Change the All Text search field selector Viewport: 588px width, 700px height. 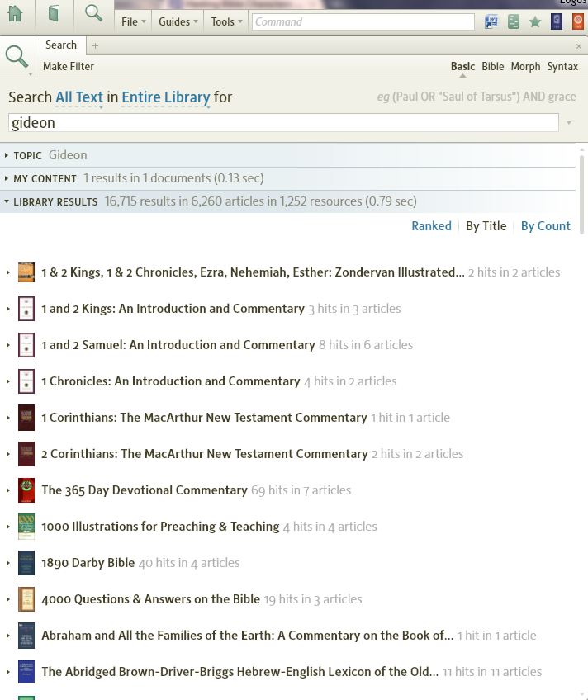tap(79, 97)
